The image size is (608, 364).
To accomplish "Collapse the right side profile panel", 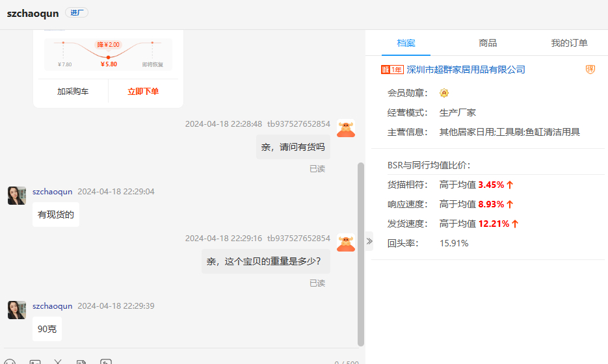I will coord(369,241).
